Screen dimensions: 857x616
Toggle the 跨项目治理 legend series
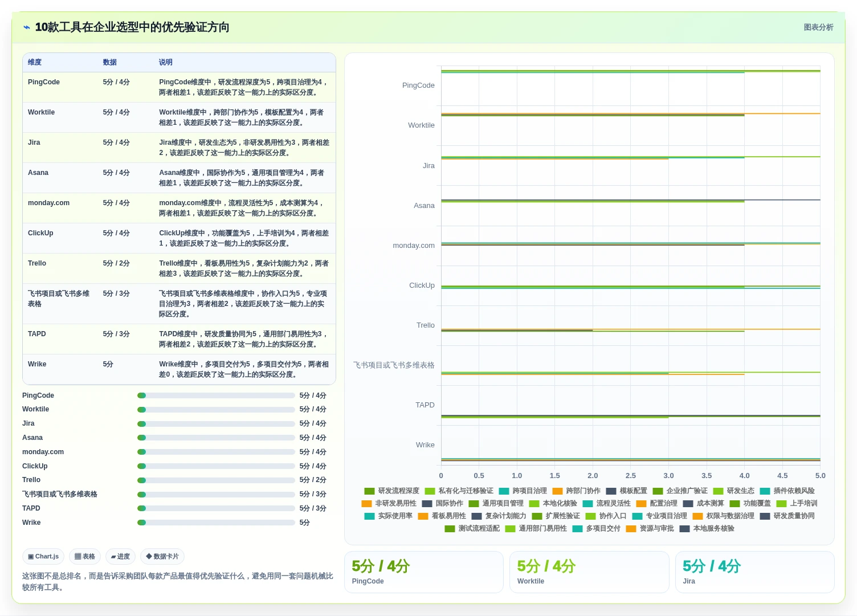523,491
